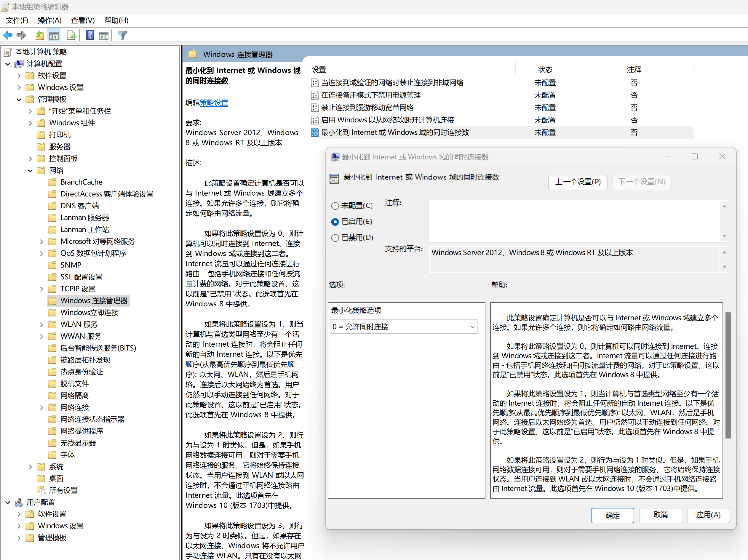Expand the TCPIP 设置 tree node
Viewport: 748px width, 560px height.
41,289
